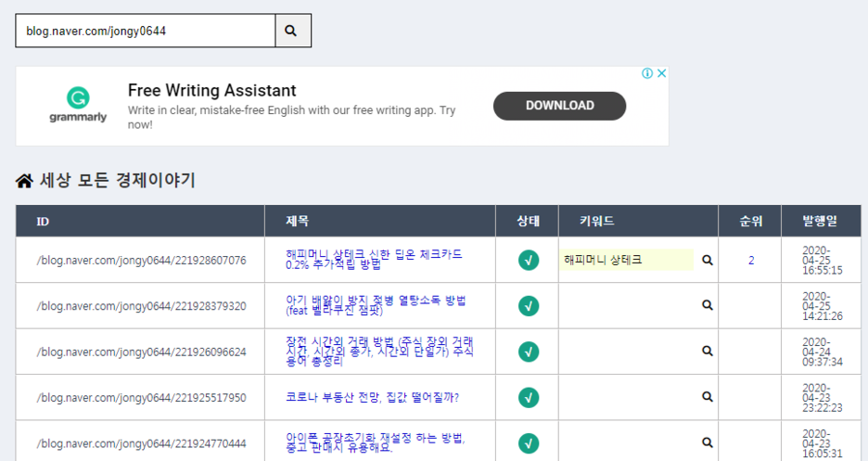868x461 pixels.
Task: Click the empty keyword field in row 221926096624
Action: [626, 352]
